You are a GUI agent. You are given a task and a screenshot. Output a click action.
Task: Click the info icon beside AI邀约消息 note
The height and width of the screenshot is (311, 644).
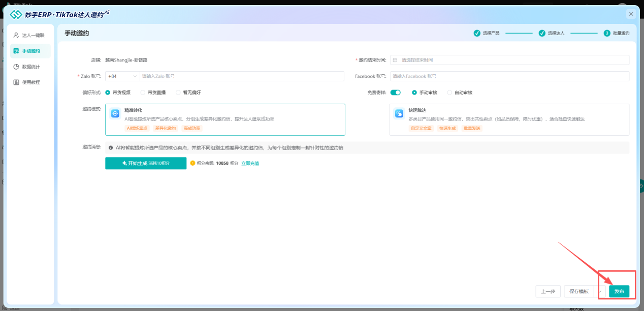(111, 148)
